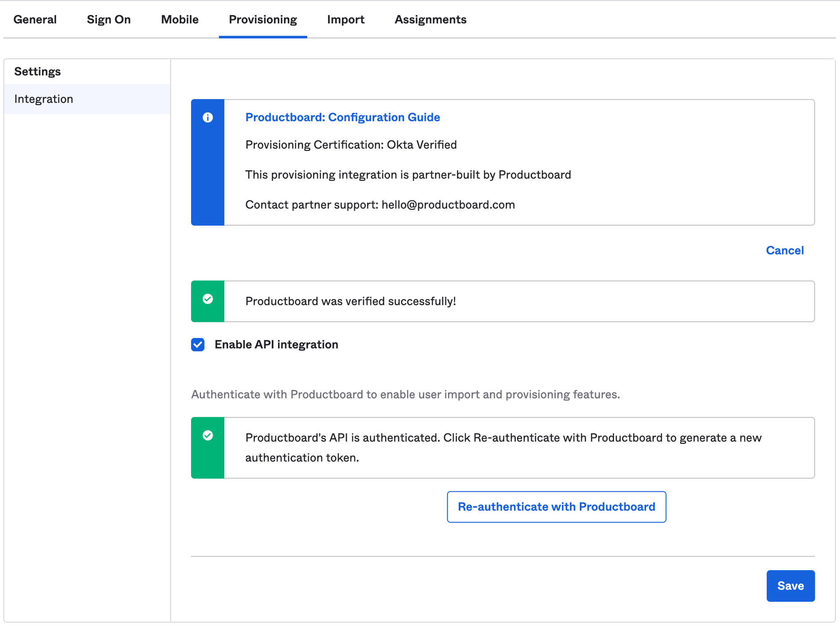Click the blue info icon on the configuration banner

click(207, 118)
